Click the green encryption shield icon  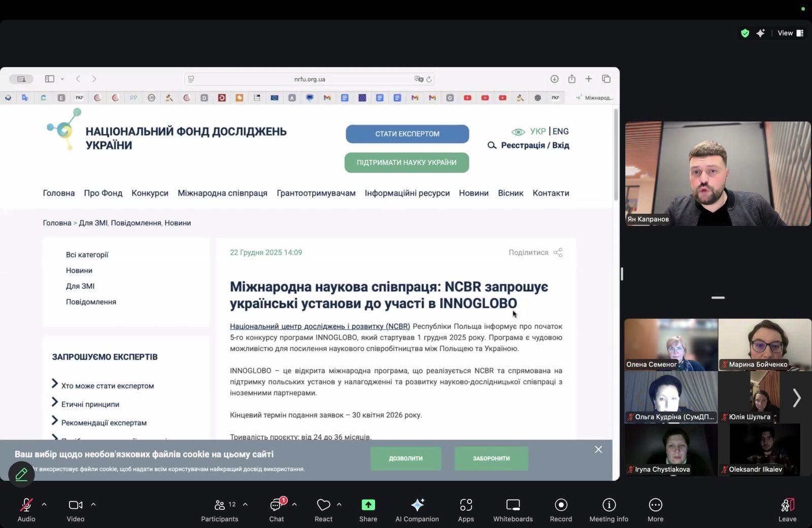tap(745, 33)
